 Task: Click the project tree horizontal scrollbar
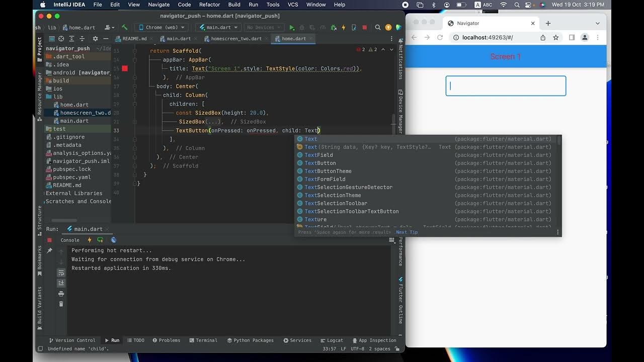(x=64, y=220)
